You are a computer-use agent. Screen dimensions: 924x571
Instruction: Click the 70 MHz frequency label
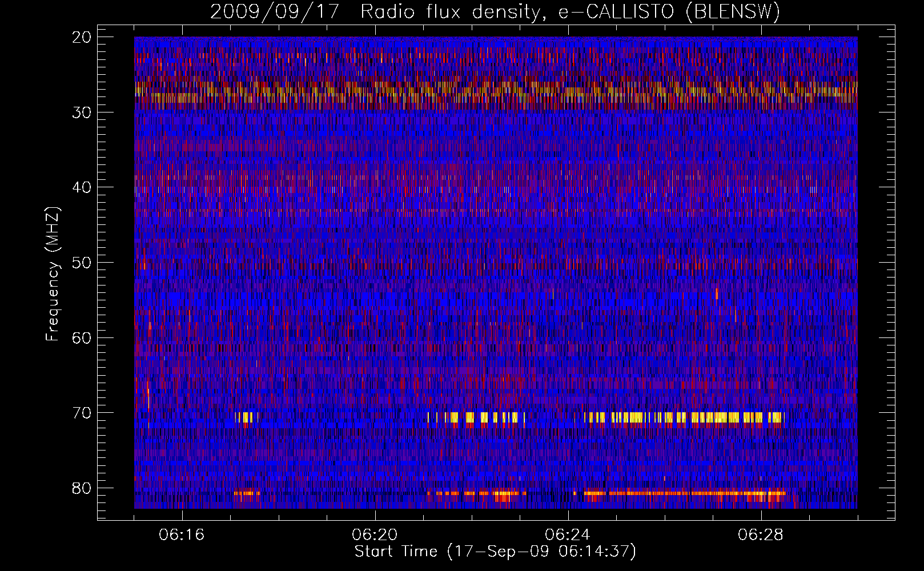click(x=82, y=413)
